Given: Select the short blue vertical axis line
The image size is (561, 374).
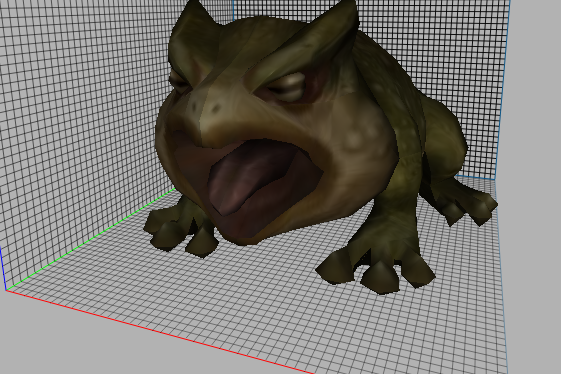Looking at the screenshot, I should point(3,268).
